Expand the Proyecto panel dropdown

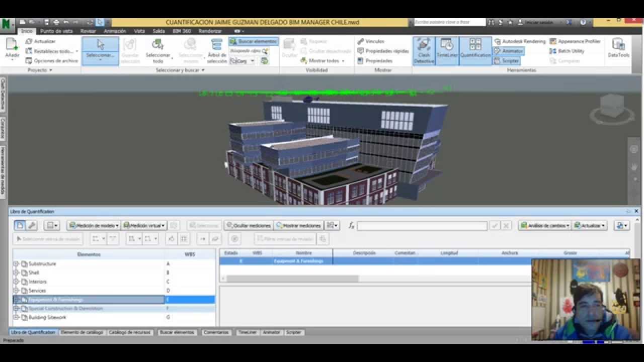(x=40, y=70)
